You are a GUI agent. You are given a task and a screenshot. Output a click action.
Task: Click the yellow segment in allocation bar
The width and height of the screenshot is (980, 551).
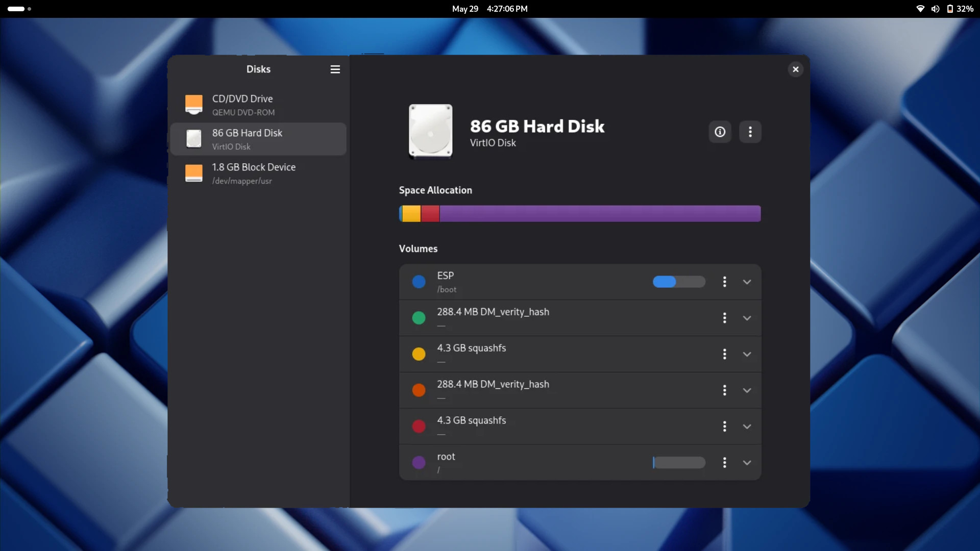point(411,214)
